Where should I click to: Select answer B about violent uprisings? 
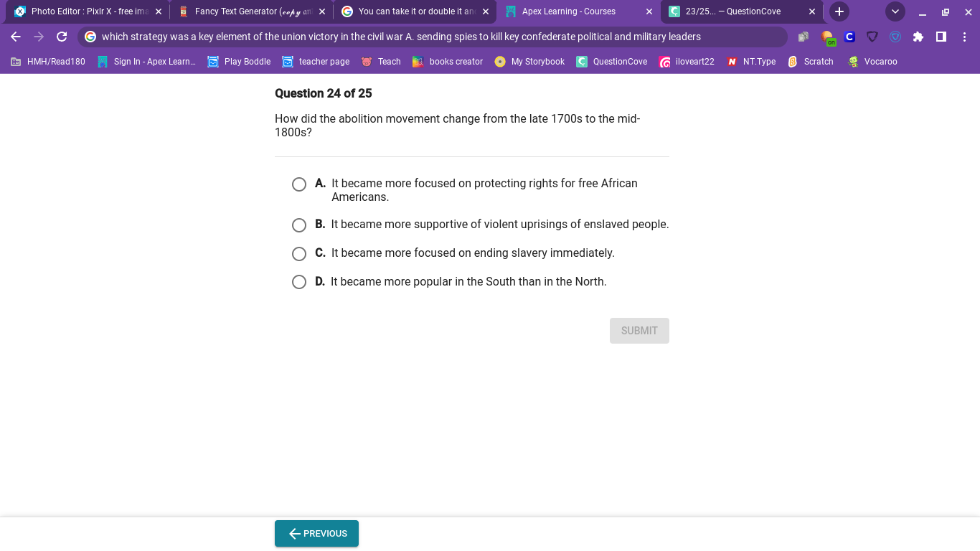pos(299,225)
